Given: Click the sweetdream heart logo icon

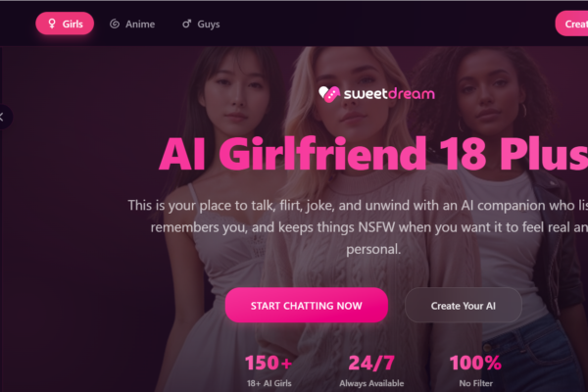Looking at the screenshot, I should click(x=329, y=94).
